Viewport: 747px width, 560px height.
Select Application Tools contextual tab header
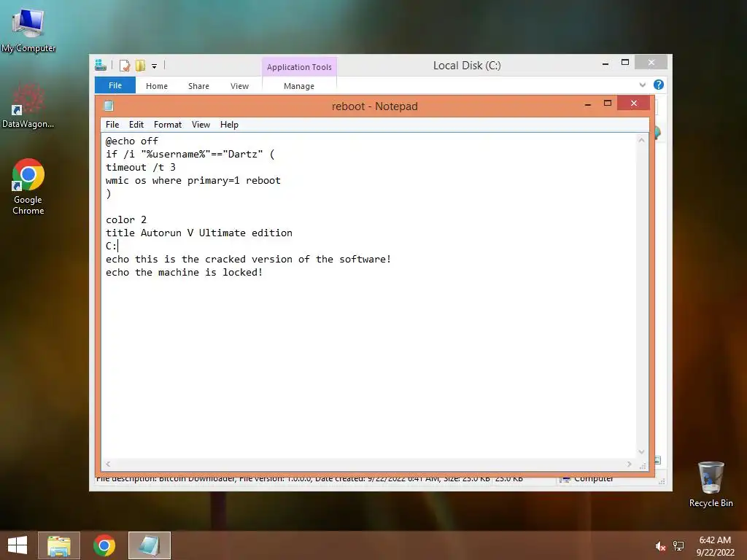[x=299, y=67]
